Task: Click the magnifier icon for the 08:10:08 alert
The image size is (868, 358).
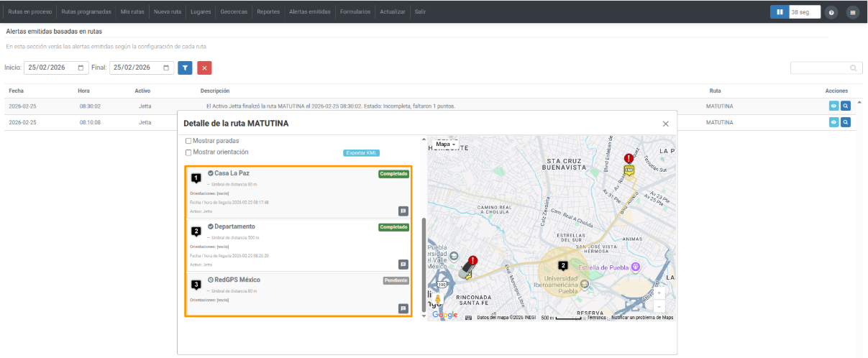Action: [x=846, y=122]
